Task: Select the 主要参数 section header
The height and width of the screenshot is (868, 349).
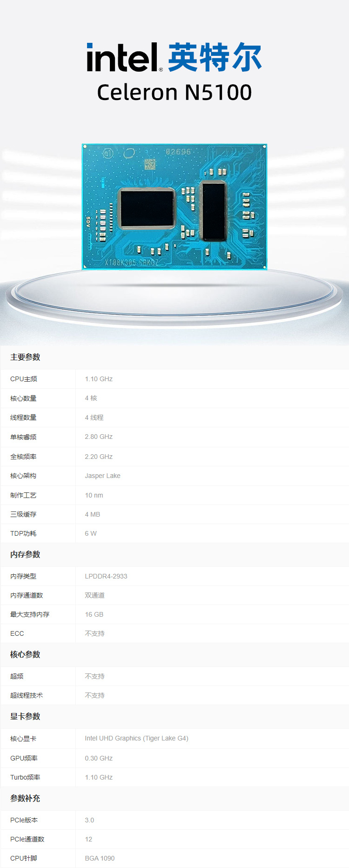Action: (25, 357)
